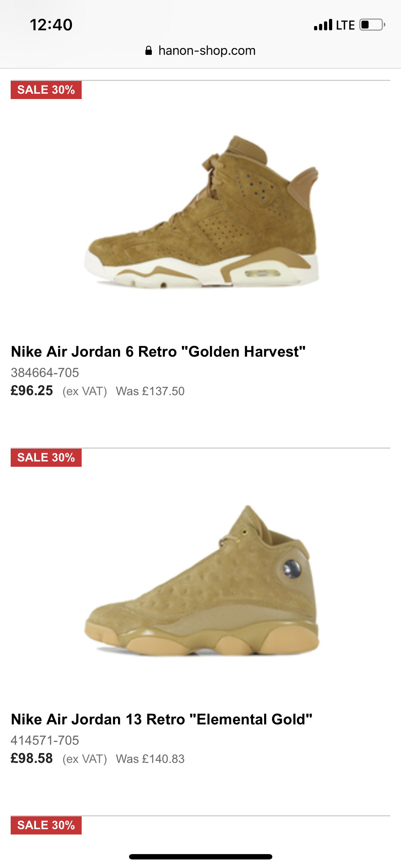Tap the second SALE 30% badge
This screenshot has width=401, height=868.
coord(46,458)
